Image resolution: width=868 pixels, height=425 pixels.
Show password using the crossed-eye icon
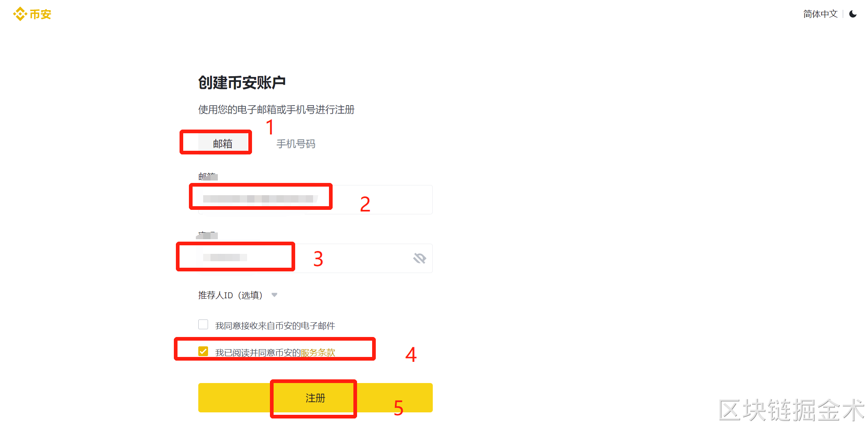(419, 258)
